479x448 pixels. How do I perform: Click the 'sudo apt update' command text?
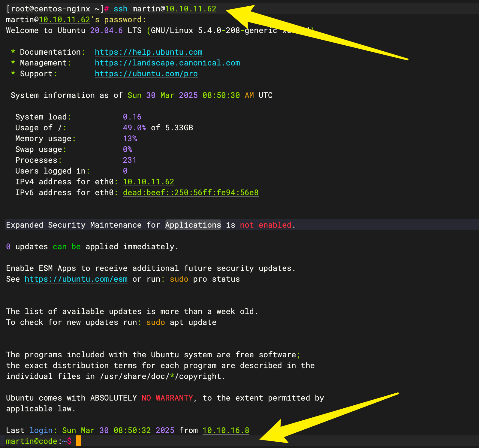click(x=181, y=322)
